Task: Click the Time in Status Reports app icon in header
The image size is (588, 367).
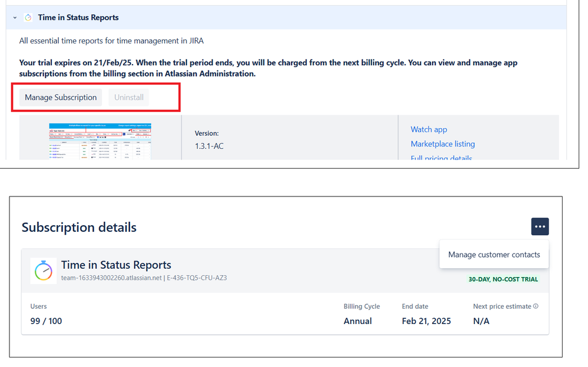Action: tap(28, 18)
